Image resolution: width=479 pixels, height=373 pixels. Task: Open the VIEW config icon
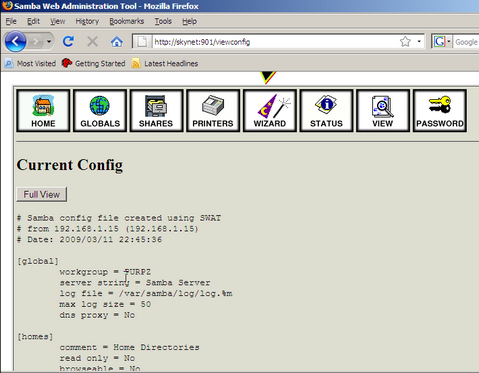click(x=383, y=111)
